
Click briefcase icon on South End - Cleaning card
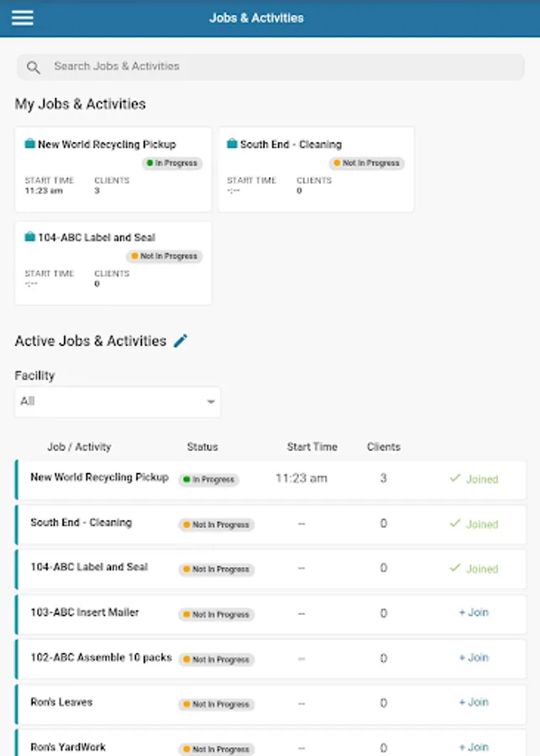(233, 144)
